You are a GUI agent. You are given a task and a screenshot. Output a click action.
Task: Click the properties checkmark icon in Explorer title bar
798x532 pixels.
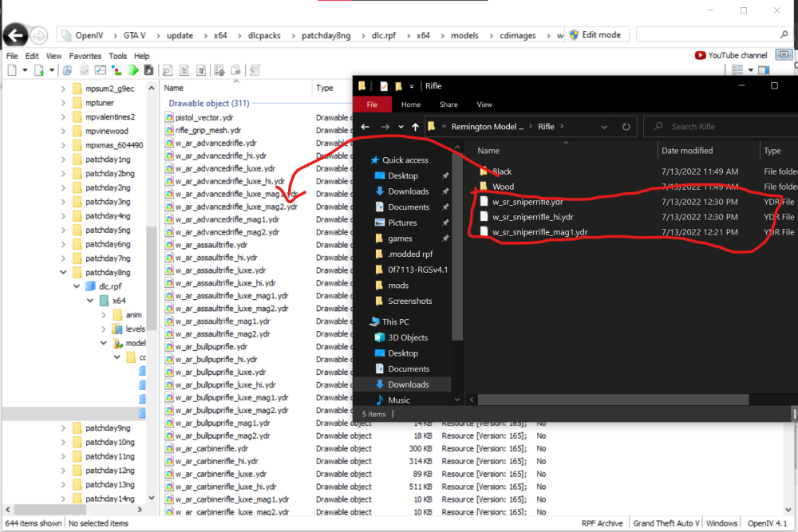[384, 86]
